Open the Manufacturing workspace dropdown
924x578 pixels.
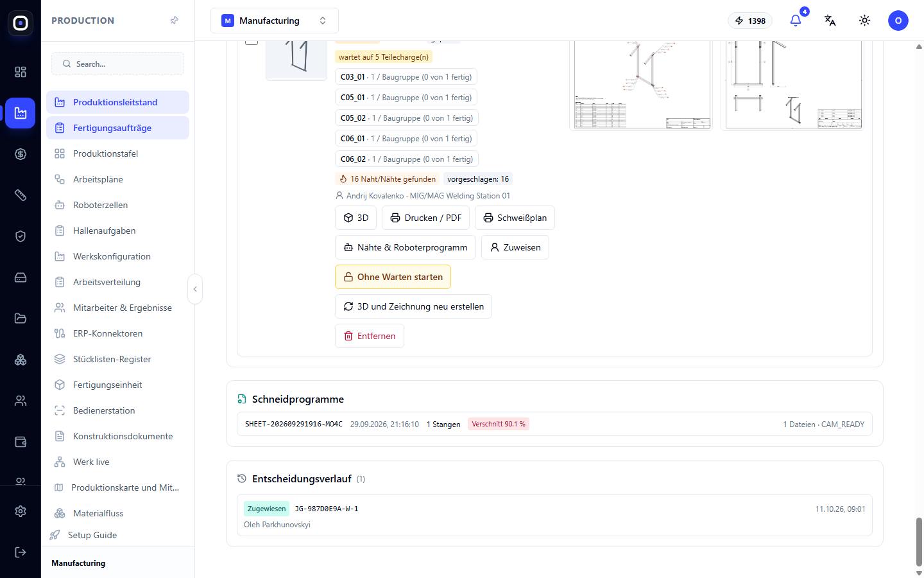click(x=275, y=21)
